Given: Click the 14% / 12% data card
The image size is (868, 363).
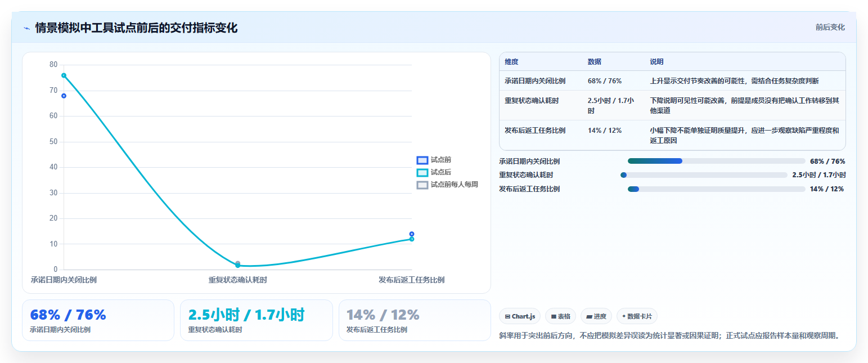Looking at the screenshot, I should tap(415, 320).
